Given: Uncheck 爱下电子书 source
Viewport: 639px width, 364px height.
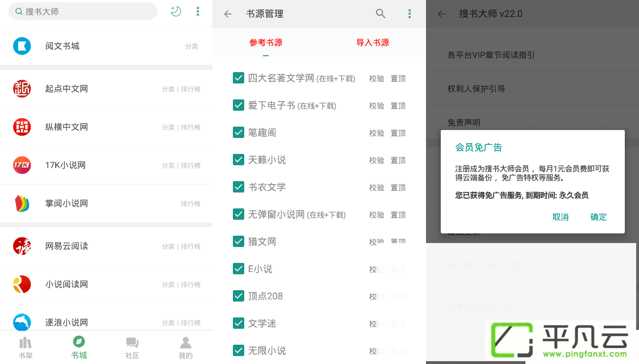Looking at the screenshot, I should point(239,105).
